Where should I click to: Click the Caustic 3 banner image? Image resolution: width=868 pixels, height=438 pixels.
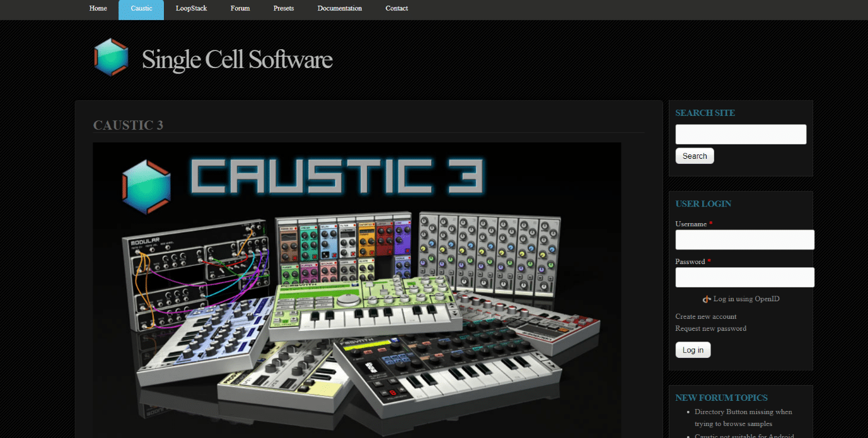tap(357, 290)
